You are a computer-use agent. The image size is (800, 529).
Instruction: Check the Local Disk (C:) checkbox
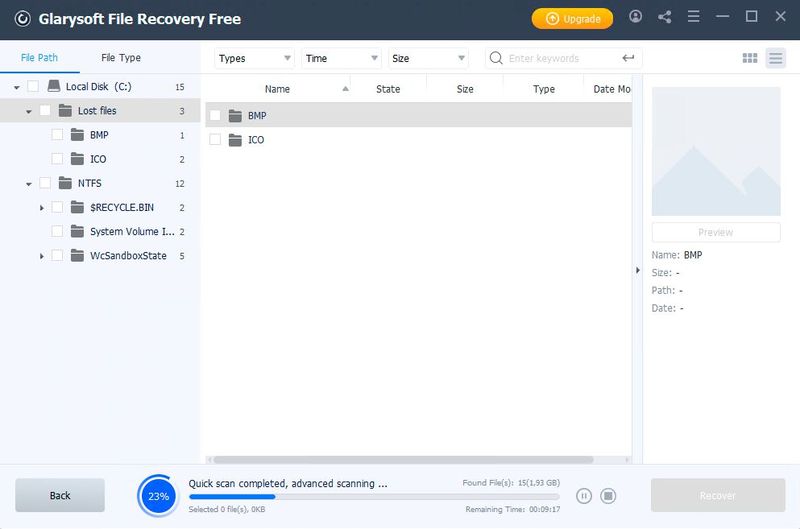33,86
